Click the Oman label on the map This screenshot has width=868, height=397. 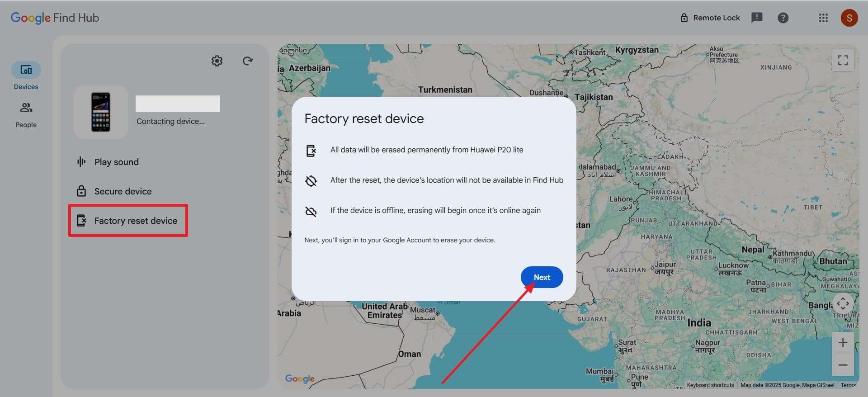(409, 354)
